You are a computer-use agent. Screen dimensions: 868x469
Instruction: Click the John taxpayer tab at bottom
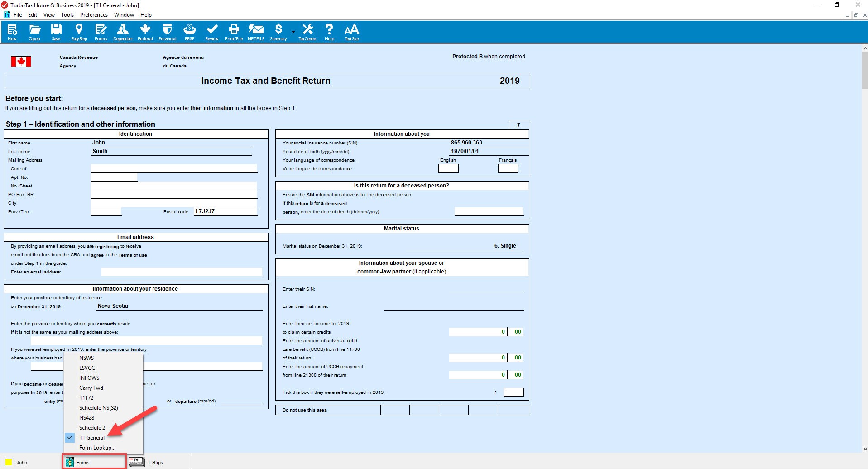31,462
